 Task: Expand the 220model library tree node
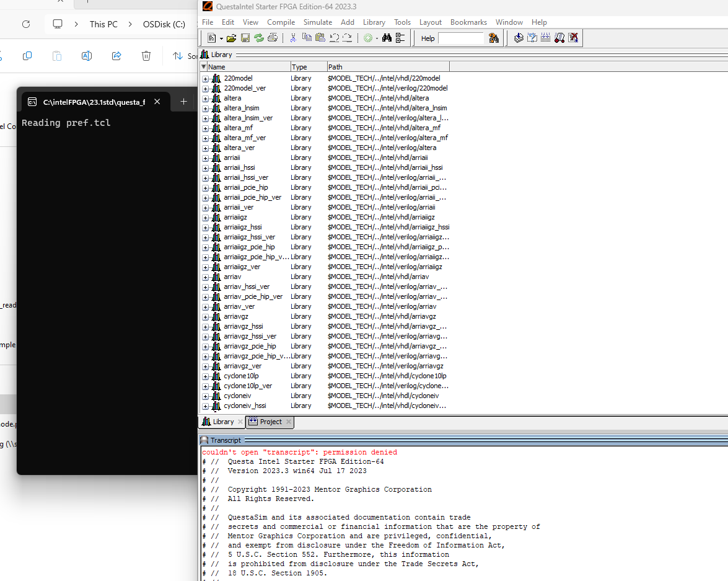coord(206,78)
